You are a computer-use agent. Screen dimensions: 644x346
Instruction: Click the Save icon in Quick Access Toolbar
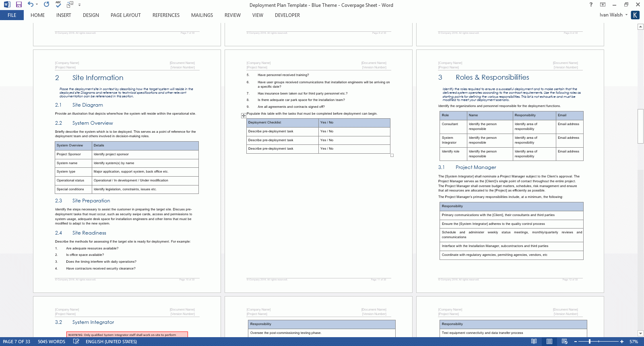(19, 4)
